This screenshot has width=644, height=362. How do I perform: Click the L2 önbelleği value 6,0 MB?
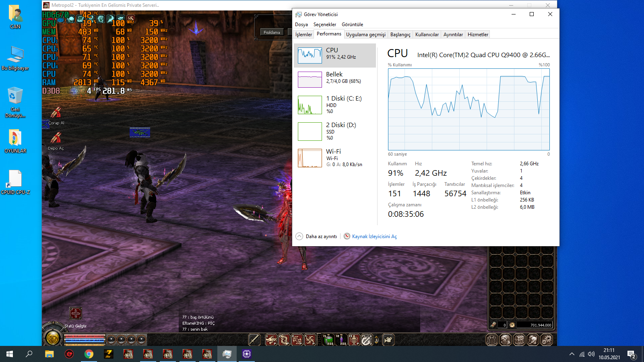tap(527, 207)
